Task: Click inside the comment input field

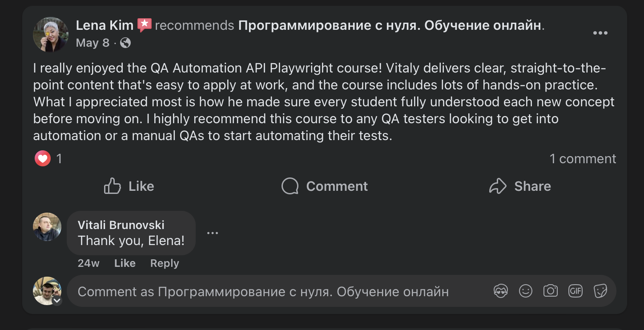Action: pos(267,291)
